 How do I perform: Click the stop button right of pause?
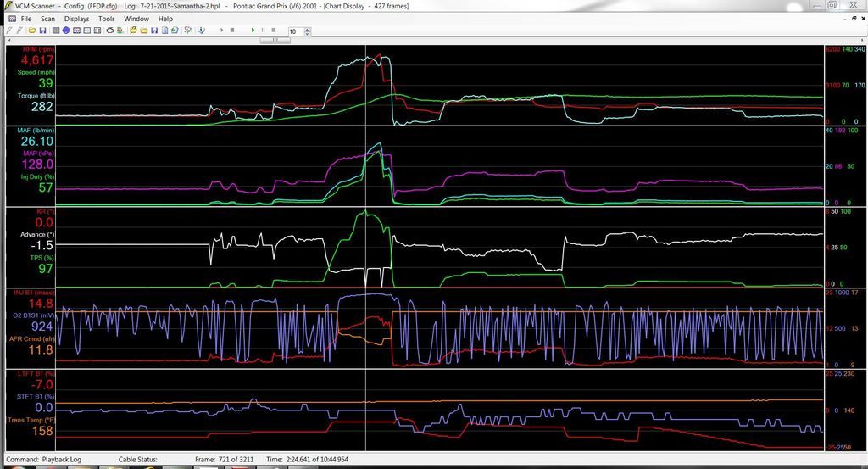click(x=274, y=31)
